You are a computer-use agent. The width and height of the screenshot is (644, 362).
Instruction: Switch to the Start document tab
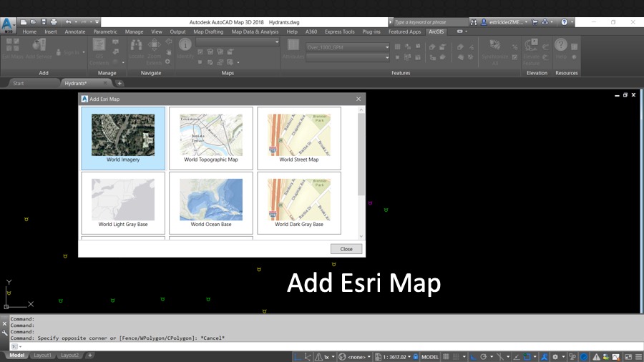(x=19, y=83)
